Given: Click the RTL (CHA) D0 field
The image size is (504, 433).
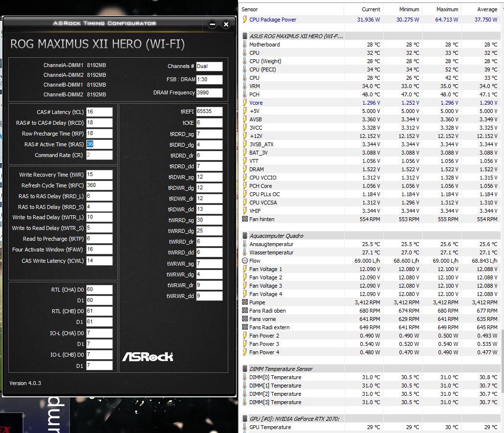Looking at the screenshot, I should 99,290.
